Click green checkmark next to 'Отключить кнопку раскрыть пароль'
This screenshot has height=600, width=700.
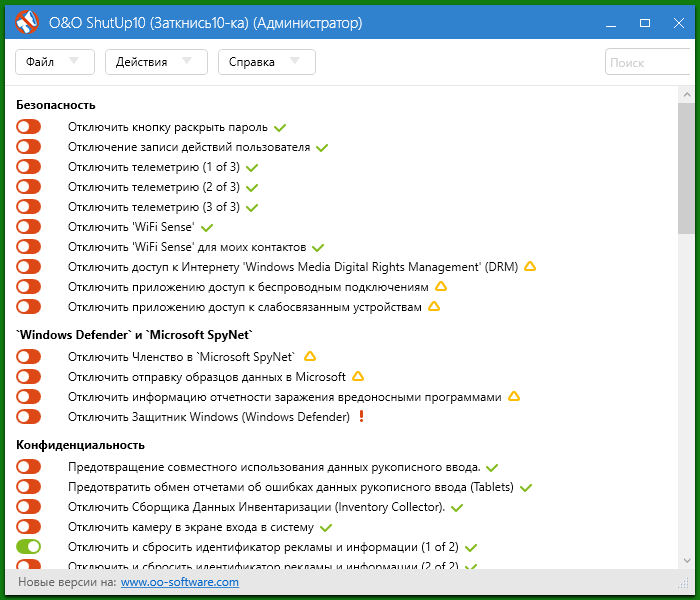click(281, 128)
